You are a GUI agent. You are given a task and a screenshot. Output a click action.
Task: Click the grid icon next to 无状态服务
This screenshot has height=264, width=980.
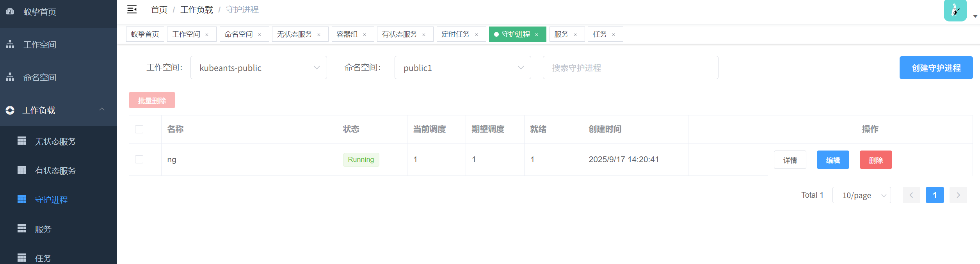[x=22, y=141]
